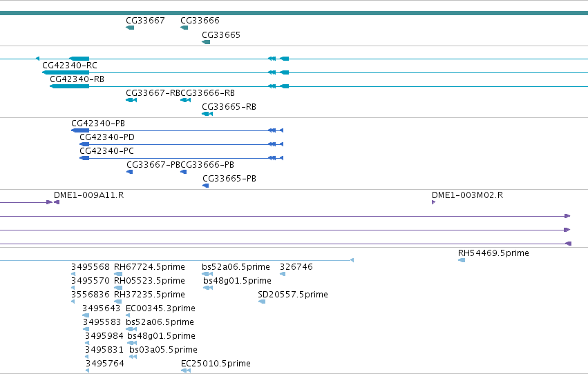Select transcript label CG42340-RC

[x=70, y=66]
